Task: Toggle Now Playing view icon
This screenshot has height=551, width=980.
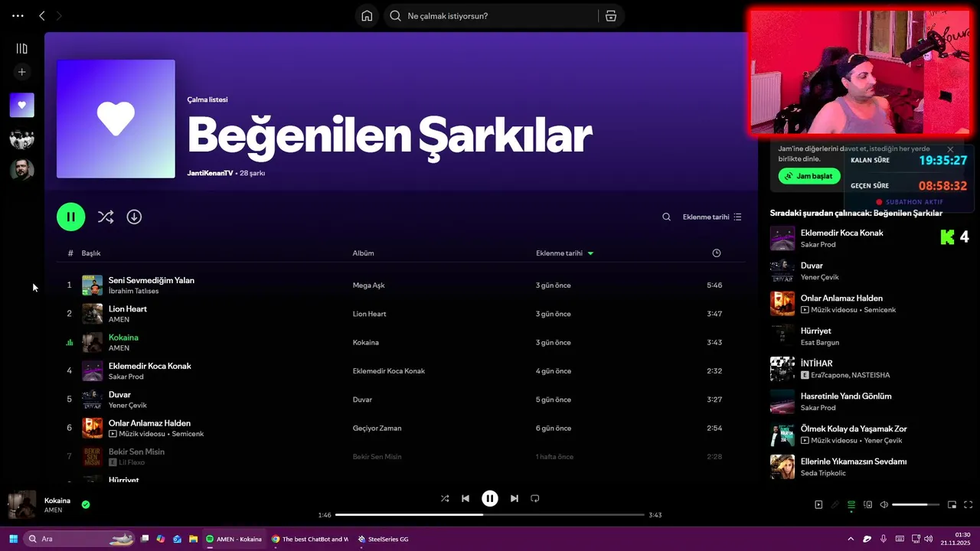Action: pyautogui.click(x=818, y=504)
